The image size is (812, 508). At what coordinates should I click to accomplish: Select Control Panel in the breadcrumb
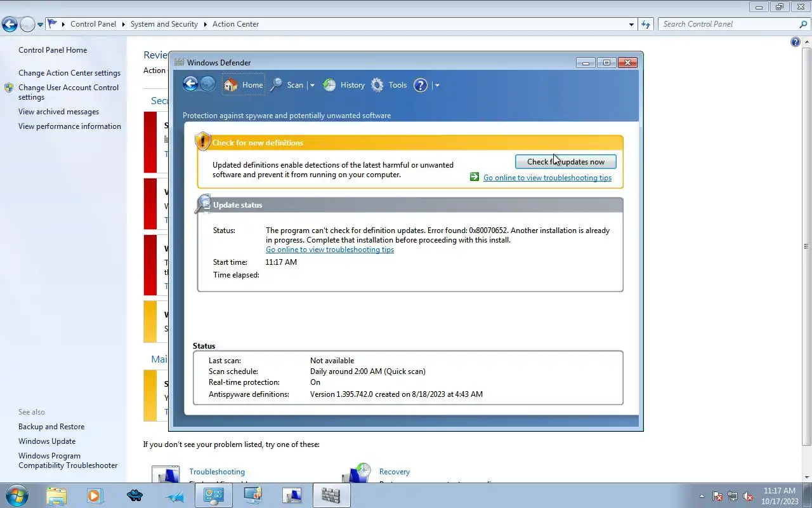[x=93, y=24]
